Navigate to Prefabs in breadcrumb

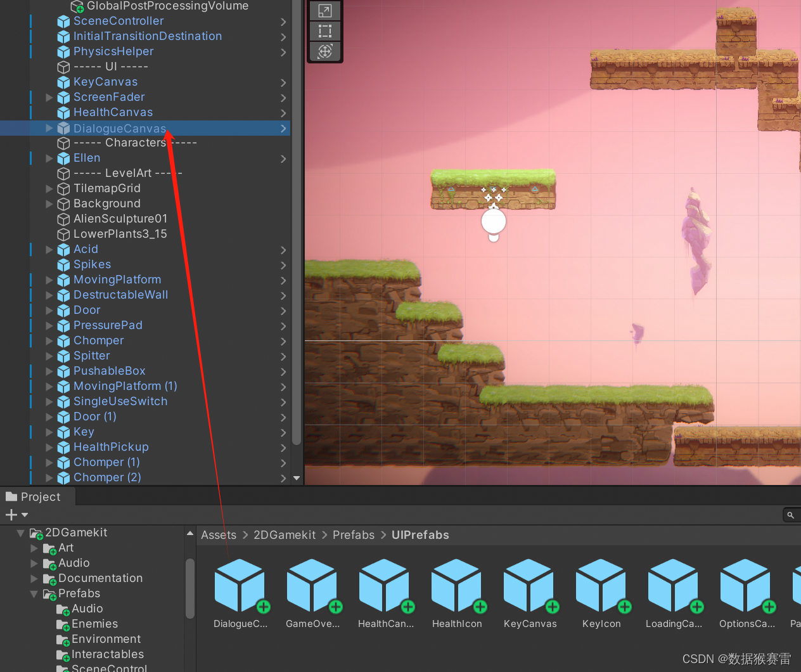354,535
